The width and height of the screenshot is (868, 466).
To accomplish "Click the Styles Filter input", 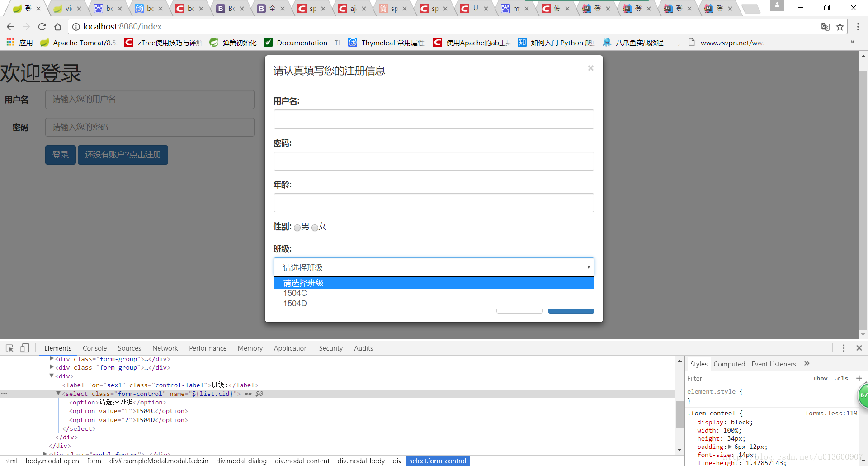I will click(746, 378).
